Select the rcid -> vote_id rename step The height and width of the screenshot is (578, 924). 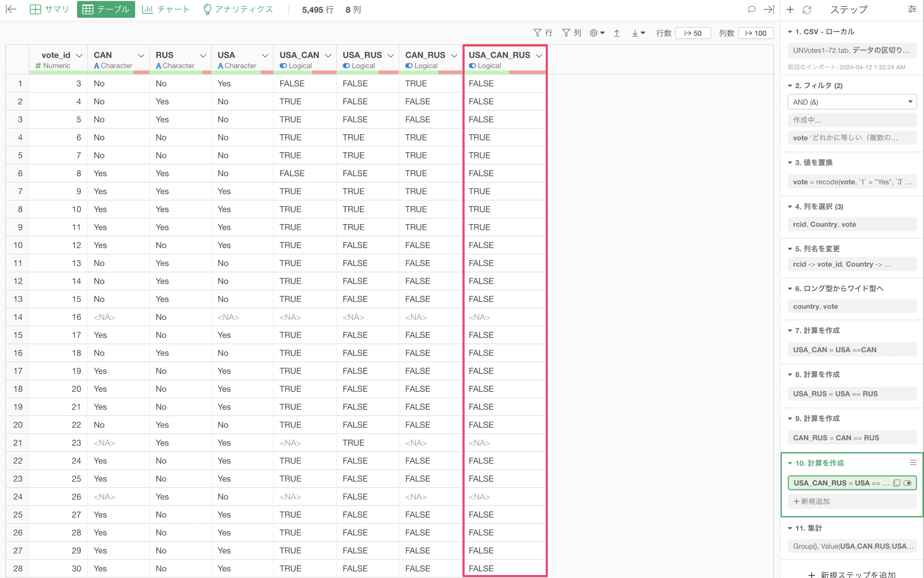tap(852, 264)
